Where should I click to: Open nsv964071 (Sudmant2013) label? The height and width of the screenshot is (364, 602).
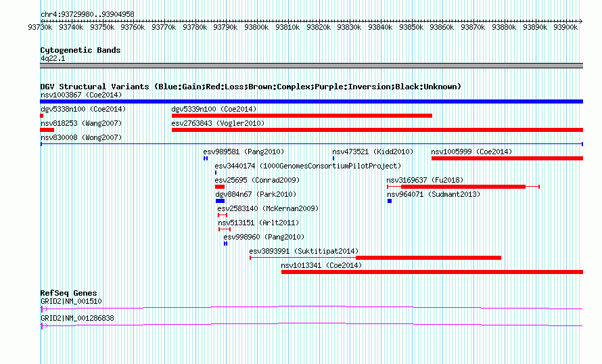point(434,194)
